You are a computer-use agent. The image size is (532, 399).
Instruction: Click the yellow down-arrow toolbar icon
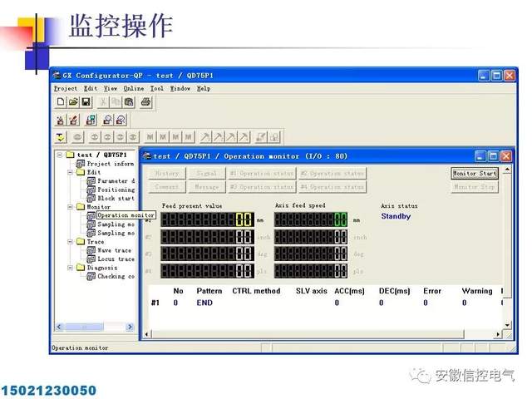[x=61, y=137]
